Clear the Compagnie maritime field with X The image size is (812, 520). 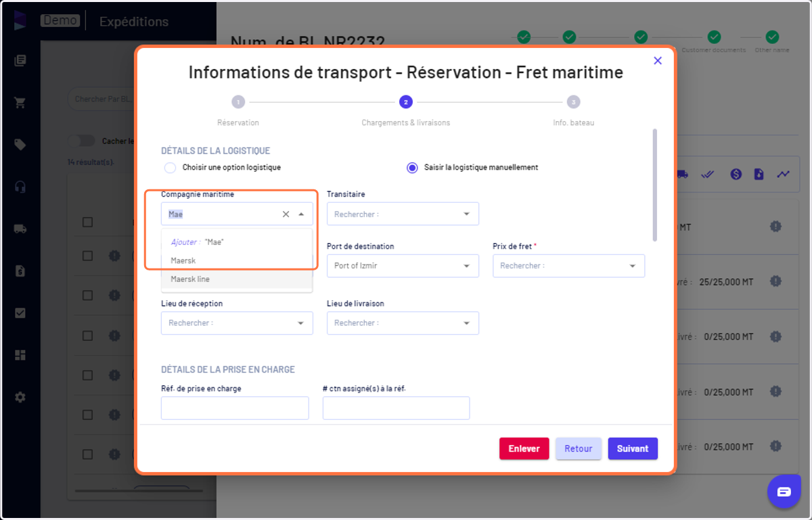coord(286,214)
